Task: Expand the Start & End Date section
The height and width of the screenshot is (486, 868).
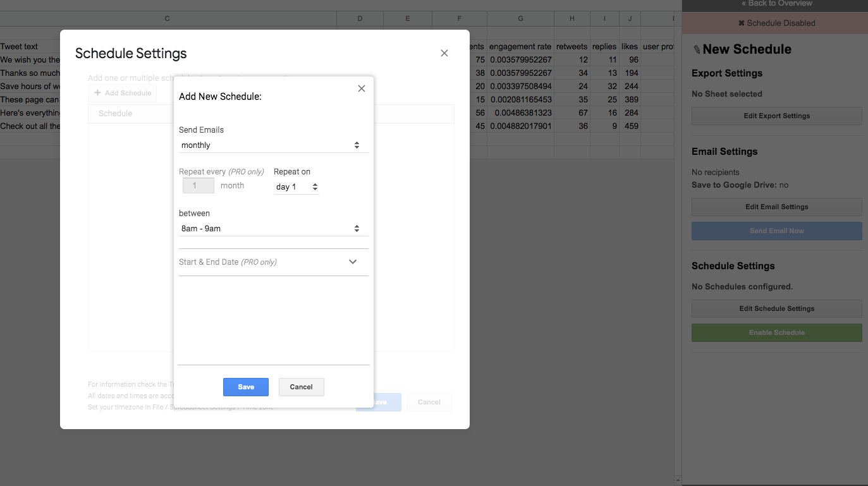Action: coord(353,262)
